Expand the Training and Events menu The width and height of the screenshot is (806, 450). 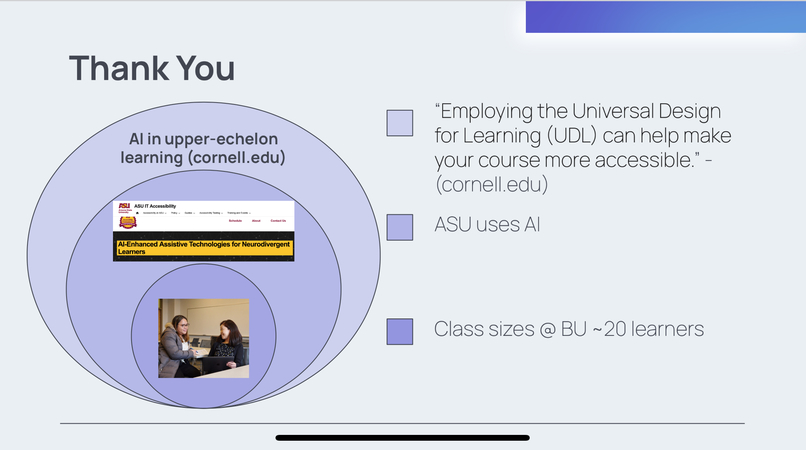[239, 213]
